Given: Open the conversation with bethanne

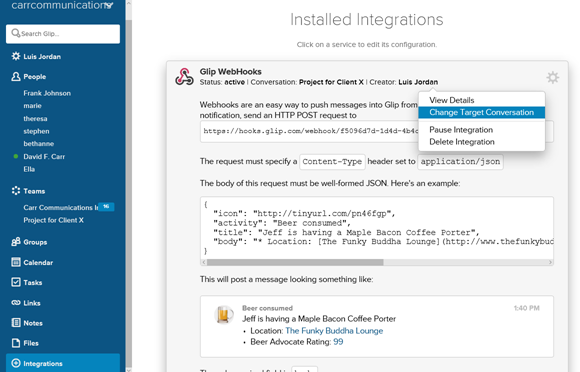Looking at the screenshot, I should (38, 143).
